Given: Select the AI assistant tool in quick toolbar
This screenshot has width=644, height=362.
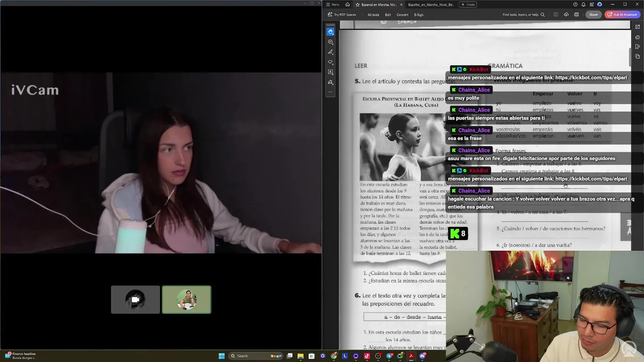Looking at the screenshot, I should (331, 32).
